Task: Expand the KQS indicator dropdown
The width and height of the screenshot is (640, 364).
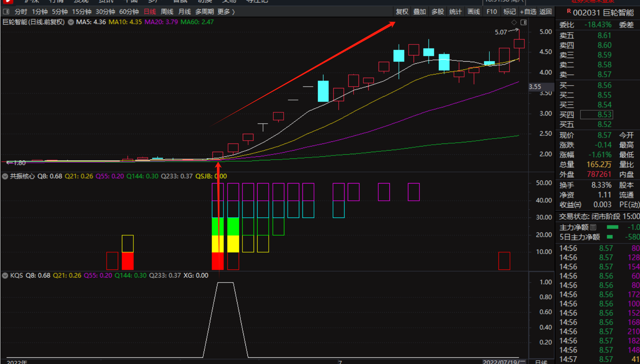Action: coord(5,276)
